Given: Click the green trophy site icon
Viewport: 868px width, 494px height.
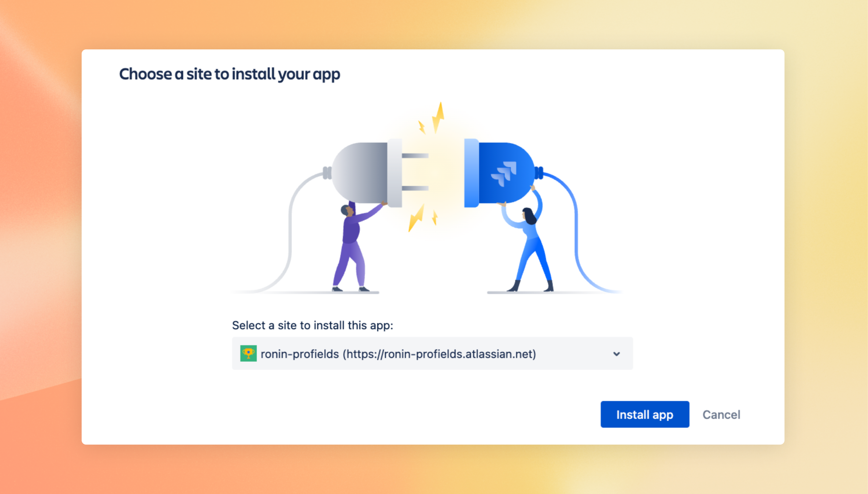Looking at the screenshot, I should (x=248, y=353).
